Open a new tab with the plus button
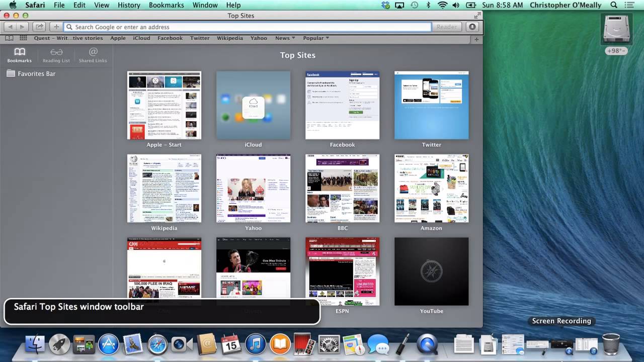Screen dimensions: 644x362 tap(476, 39)
